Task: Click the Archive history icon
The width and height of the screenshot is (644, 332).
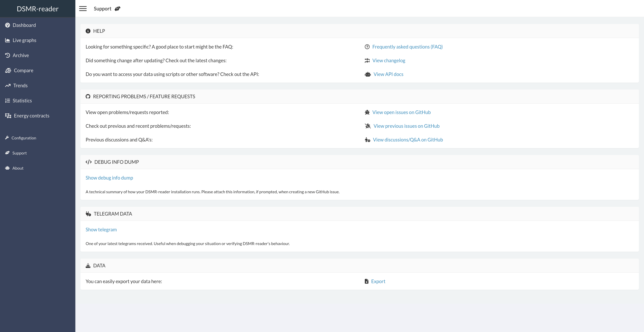Action: (8, 55)
